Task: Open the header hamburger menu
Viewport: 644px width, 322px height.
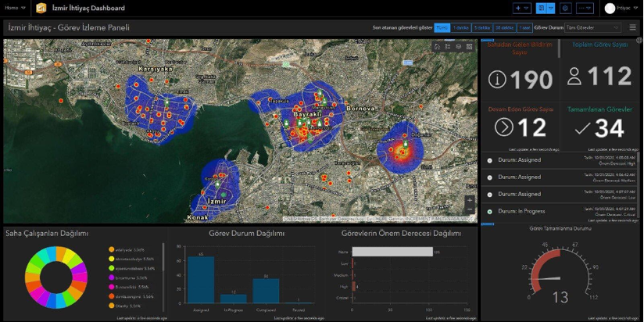Action: [x=632, y=27]
